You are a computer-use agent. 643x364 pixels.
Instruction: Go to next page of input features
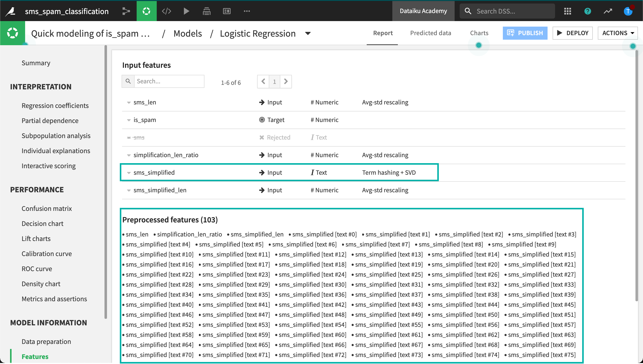(286, 82)
